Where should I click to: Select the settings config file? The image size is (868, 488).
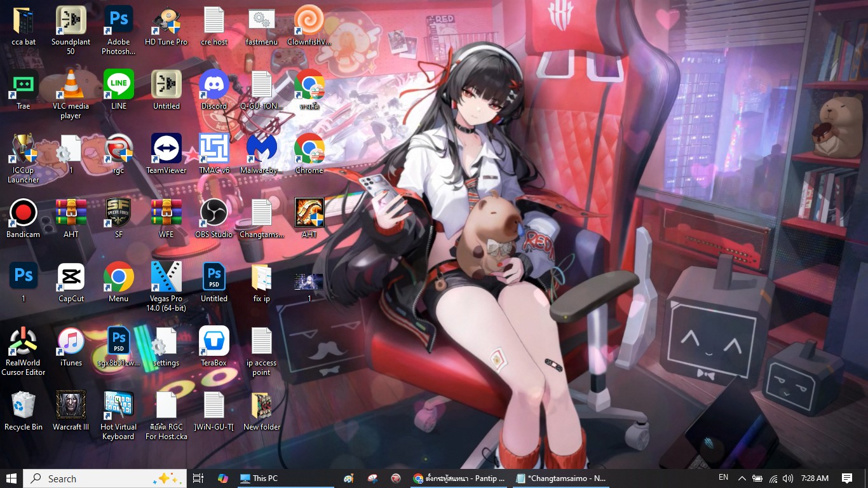click(x=166, y=347)
